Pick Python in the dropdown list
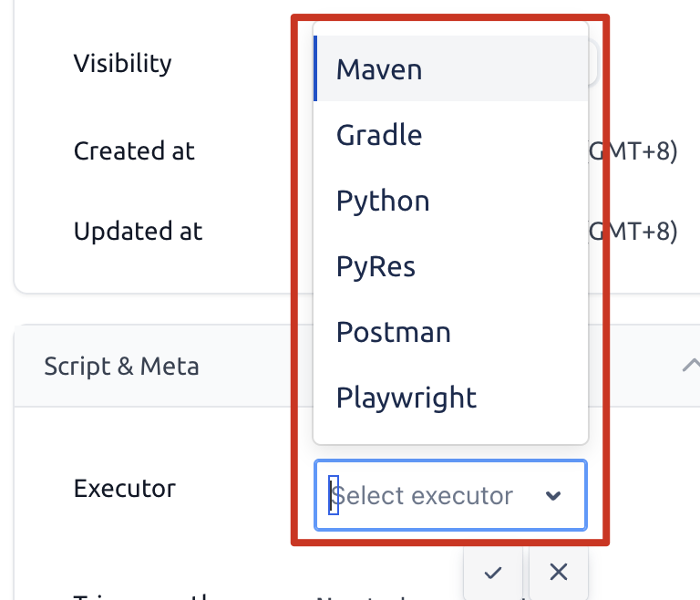700x600 pixels. (x=383, y=201)
